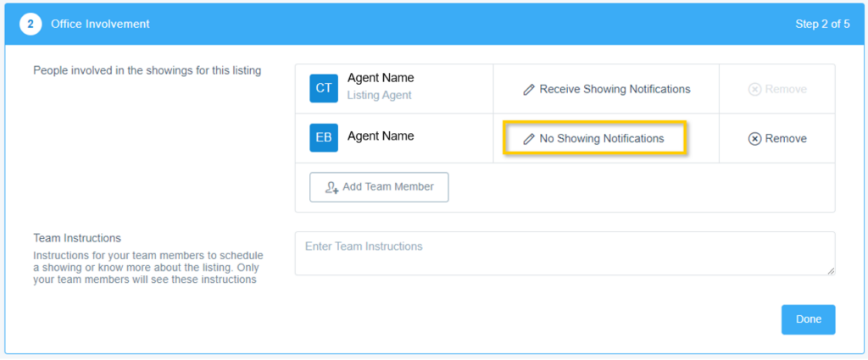Click the person-plus icon in Add Team Member
The image size is (868, 360).
pyautogui.click(x=331, y=187)
